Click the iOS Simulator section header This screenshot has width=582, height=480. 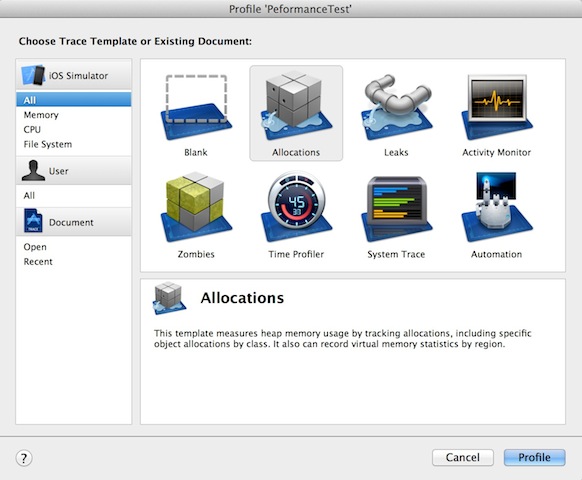point(74,75)
